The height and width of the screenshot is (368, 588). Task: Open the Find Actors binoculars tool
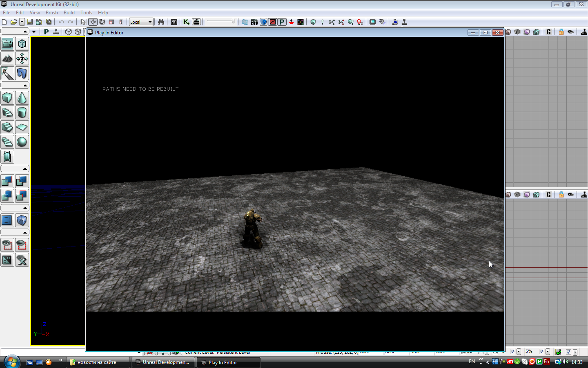click(x=161, y=22)
